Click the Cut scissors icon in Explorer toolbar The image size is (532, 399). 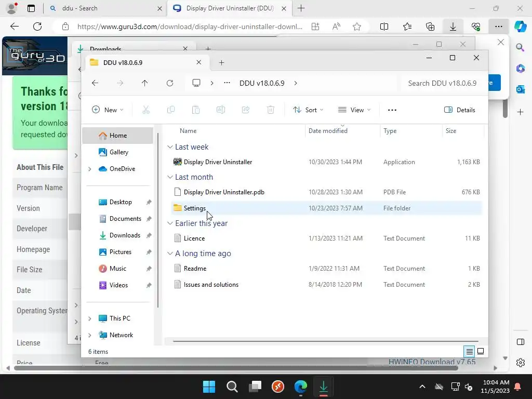pyautogui.click(x=146, y=110)
